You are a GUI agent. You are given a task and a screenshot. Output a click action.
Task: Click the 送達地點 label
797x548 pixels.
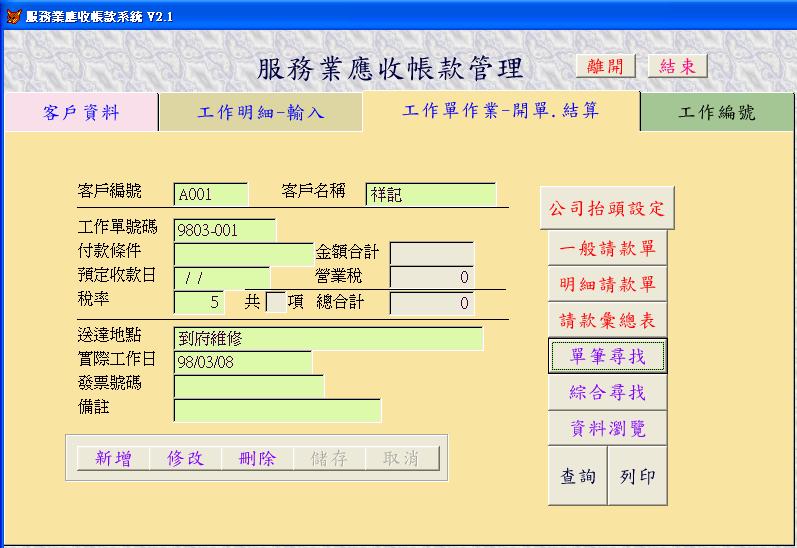pos(109,334)
